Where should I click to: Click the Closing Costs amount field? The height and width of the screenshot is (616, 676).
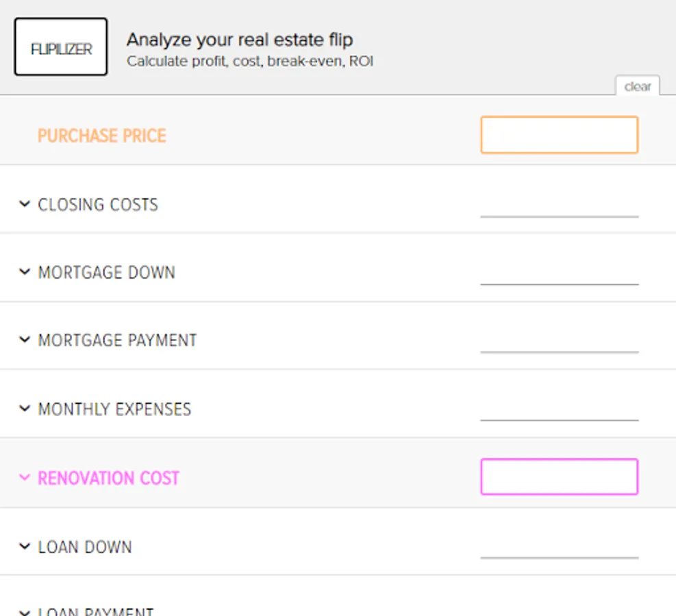click(559, 204)
